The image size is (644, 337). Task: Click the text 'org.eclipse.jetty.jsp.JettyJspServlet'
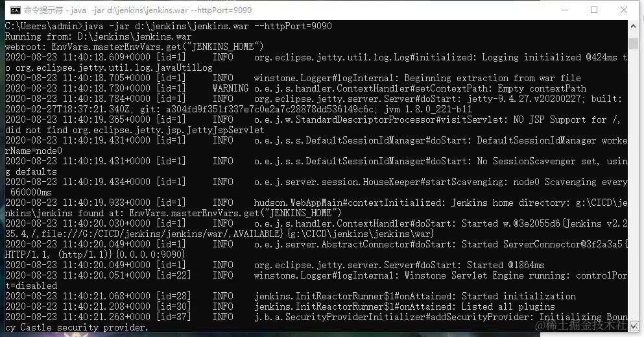tap(169, 130)
